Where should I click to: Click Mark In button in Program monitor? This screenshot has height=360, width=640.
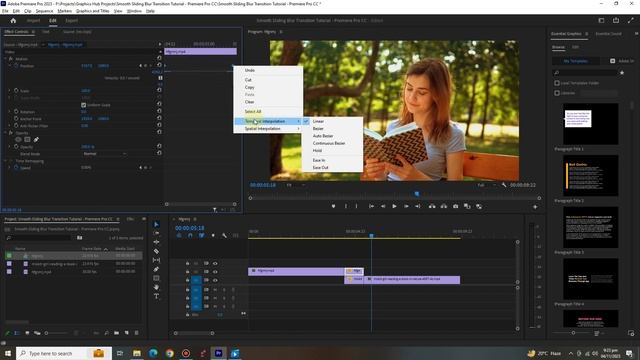tap(346, 207)
